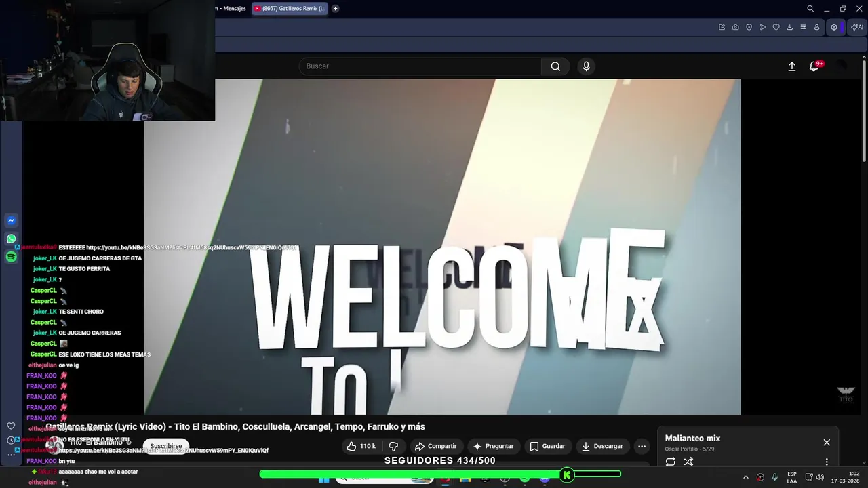The height and width of the screenshot is (488, 868).
Task: Add page to bookmarks with heart icon
Action: point(776,27)
